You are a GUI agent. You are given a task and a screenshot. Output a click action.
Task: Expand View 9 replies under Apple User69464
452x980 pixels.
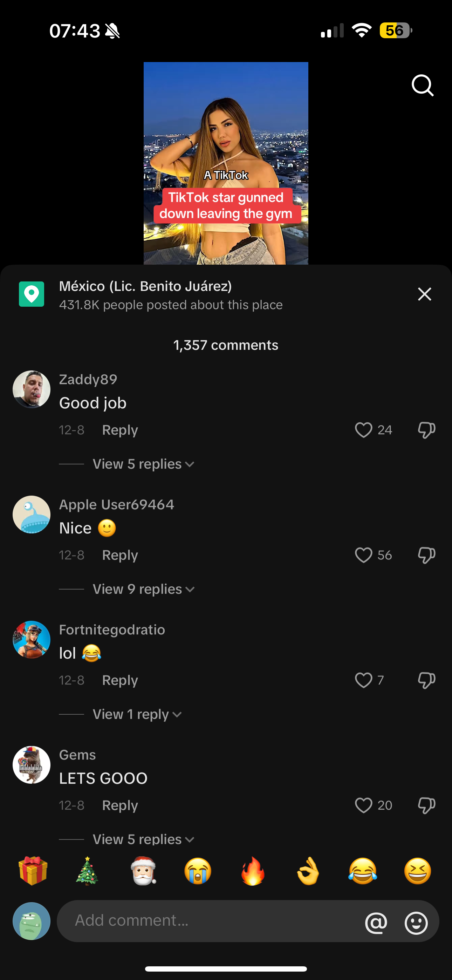point(144,589)
